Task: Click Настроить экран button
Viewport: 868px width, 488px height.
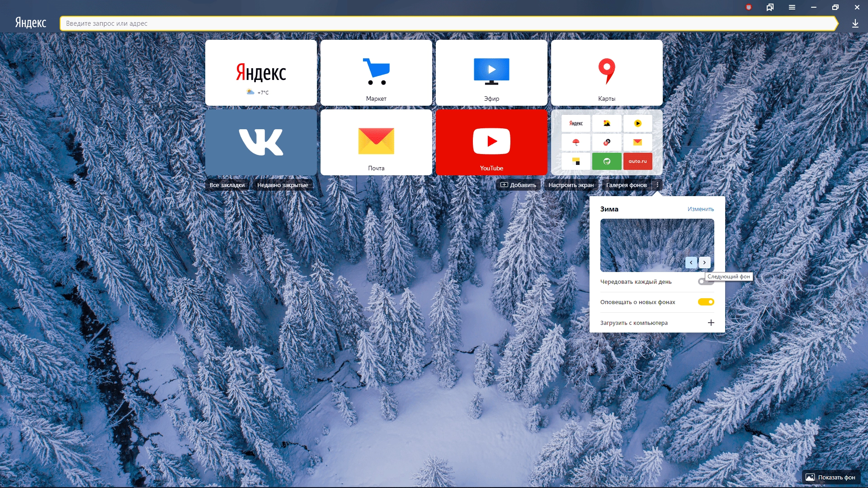Action: point(571,185)
